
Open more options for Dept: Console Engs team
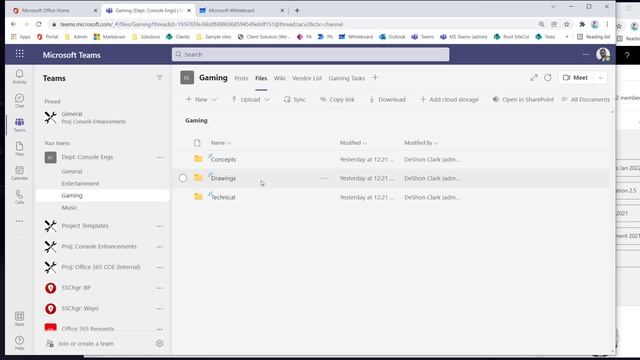click(160, 157)
